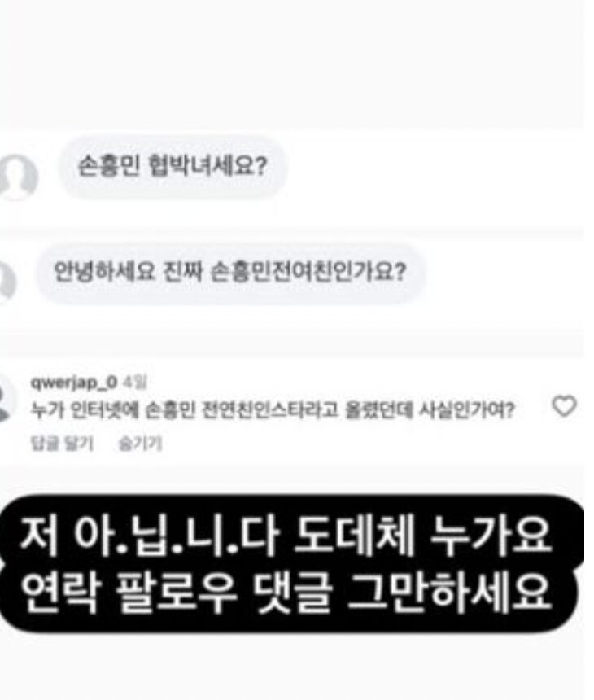Tap "숨기기" to hide the comment
The height and width of the screenshot is (700, 594).
[x=140, y=444]
